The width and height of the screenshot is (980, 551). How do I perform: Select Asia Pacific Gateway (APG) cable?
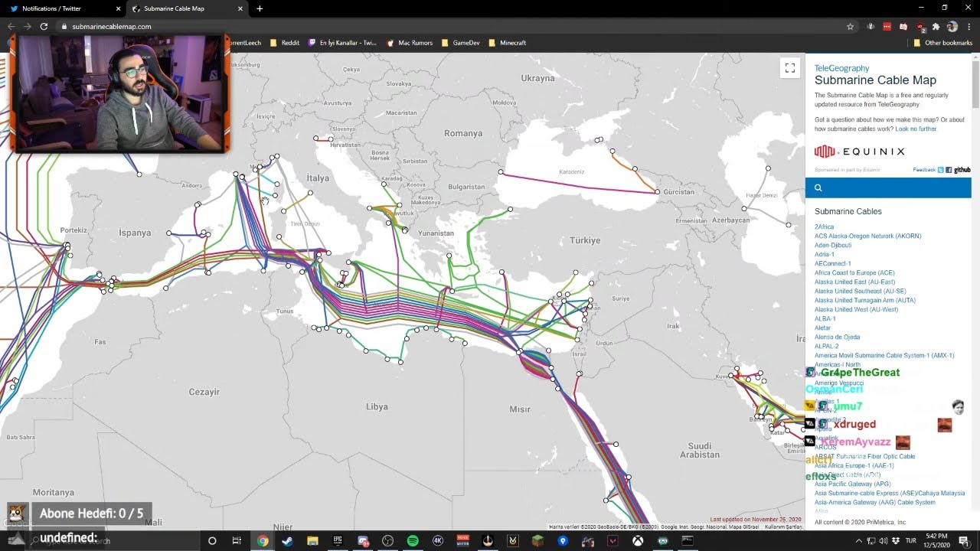click(x=852, y=484)
